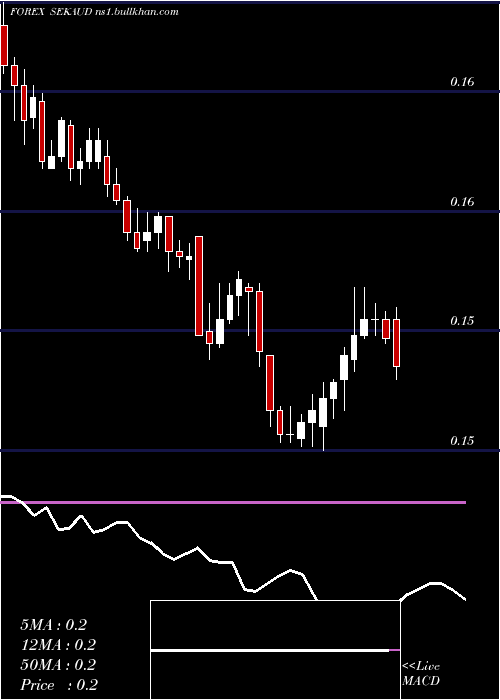
Task: Click the 'FOREX SEKAUD ns1.bullkhan.com' chart title
Action: point(94,12)
